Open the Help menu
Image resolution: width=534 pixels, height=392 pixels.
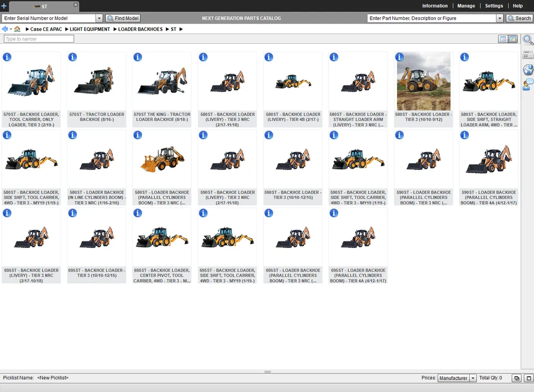tap(518, 6)
